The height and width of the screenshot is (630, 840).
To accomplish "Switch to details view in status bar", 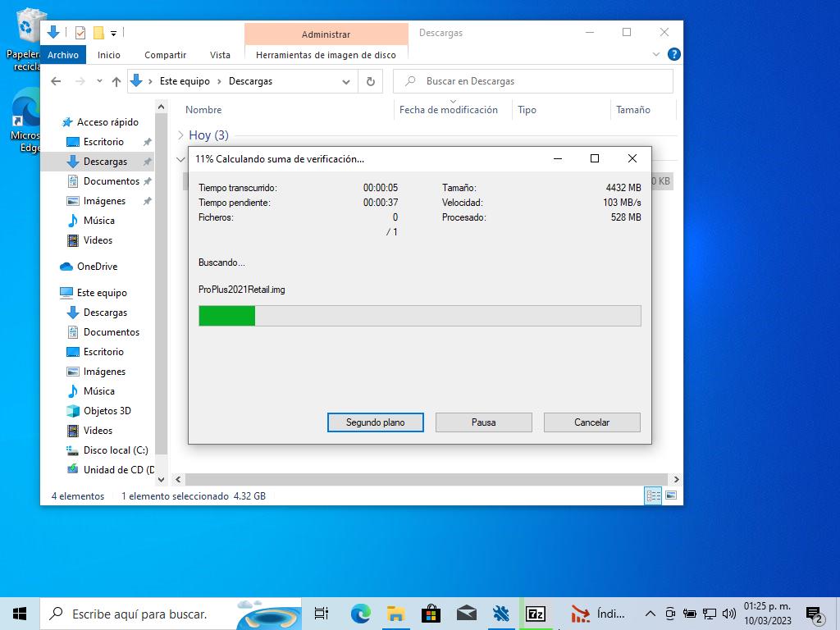I will click(x=653, y=495).
